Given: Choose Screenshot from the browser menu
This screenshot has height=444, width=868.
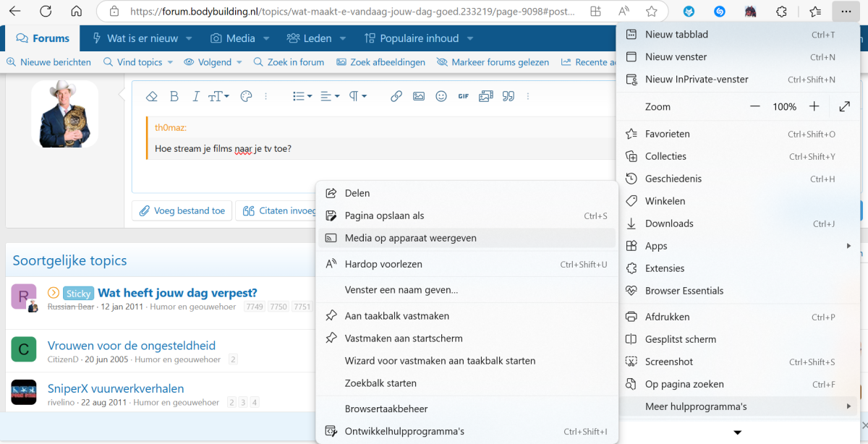Looking at the screenshot, I should (x=669, y=362).
